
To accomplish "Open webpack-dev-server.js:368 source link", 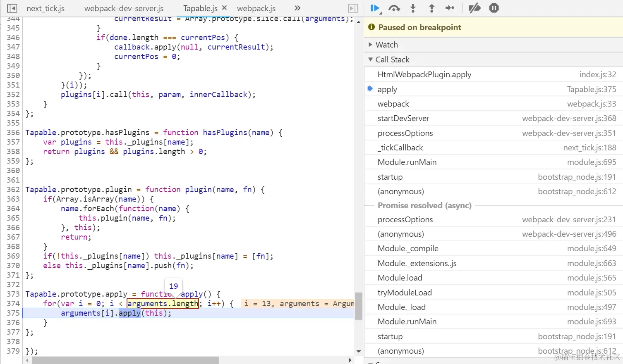I will 569,118.
